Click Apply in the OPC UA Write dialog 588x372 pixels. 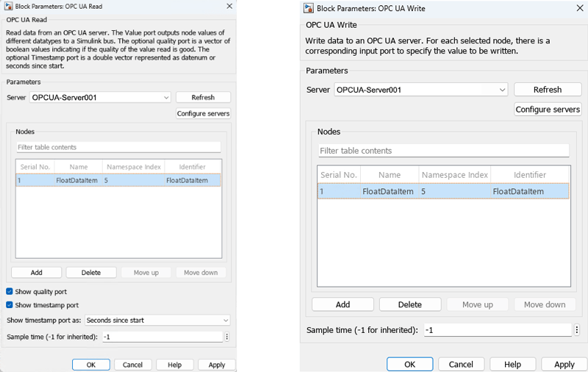tap(564, 364)
